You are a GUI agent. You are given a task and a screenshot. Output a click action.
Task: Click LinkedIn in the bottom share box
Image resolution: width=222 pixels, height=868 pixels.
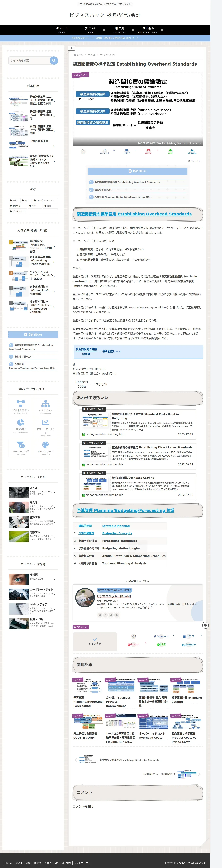click(189, 644)
